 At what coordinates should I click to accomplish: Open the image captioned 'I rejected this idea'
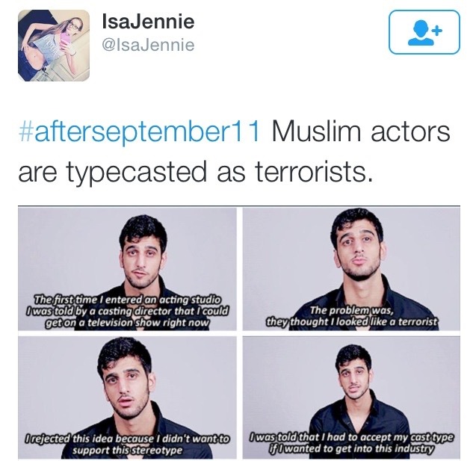click(127, 397)
